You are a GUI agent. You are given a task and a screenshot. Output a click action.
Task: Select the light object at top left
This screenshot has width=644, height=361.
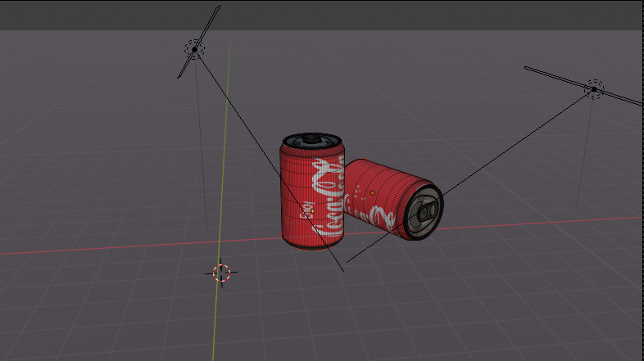tap(194, 49)
